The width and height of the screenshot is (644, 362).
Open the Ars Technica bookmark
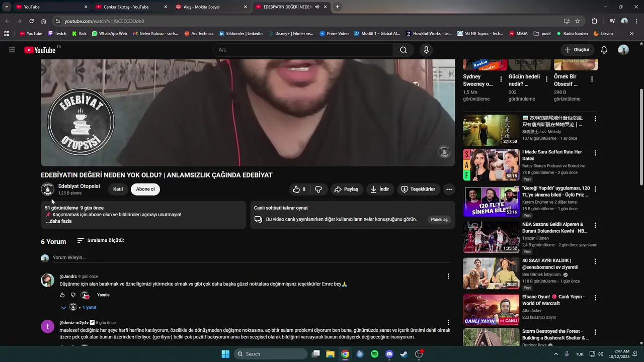199,34
